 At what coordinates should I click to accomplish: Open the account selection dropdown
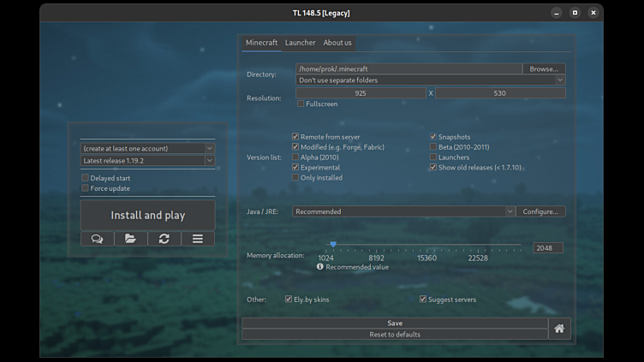pyautogui.click(x=147, y=148)
